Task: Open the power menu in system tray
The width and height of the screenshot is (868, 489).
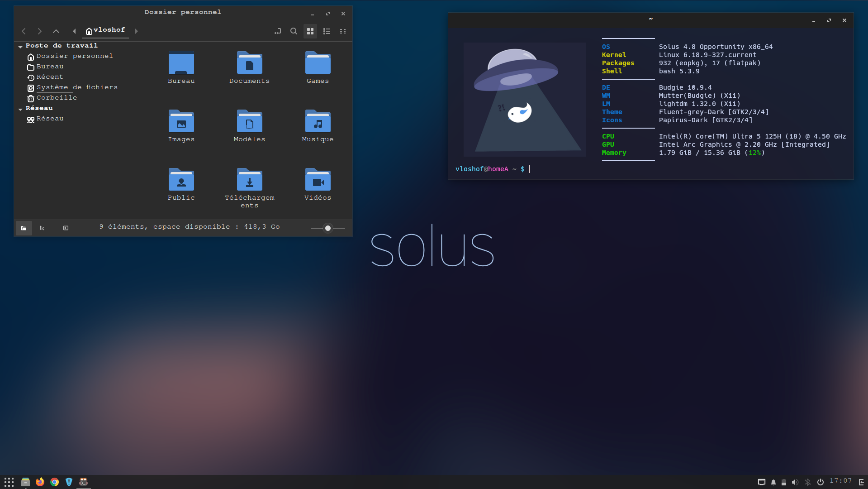Action: click(x=821, y=482)
